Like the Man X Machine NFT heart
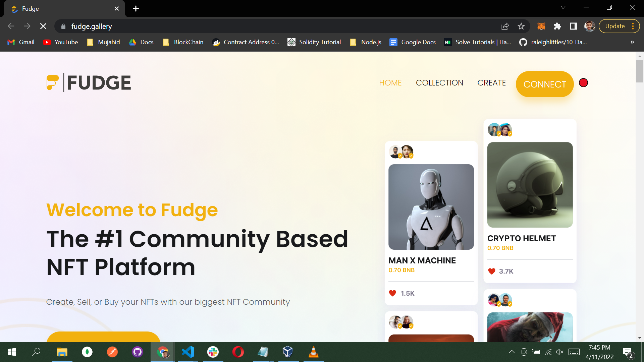644x362 pixels. tap(392, 293)
